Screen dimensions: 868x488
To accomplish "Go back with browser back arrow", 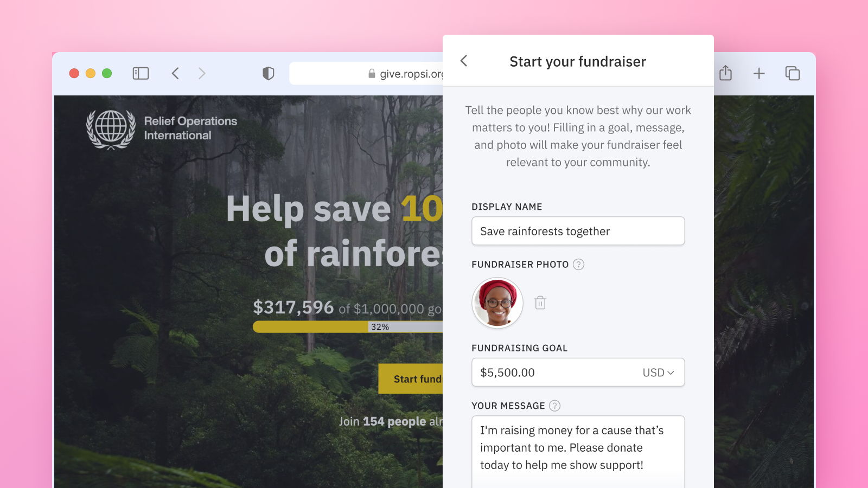I will click(x=175, y=73).
